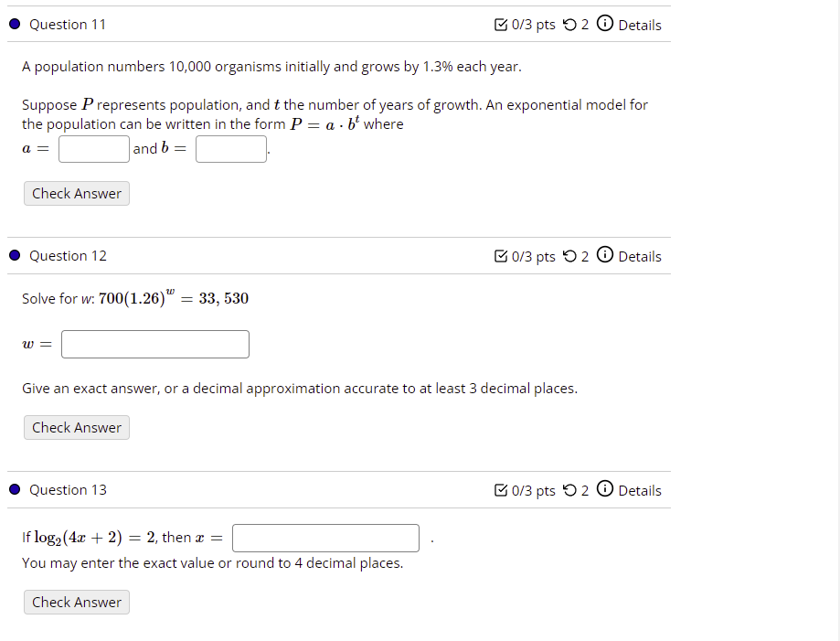Click the w answer input box in Question 12
The width and height of the screenshot is (840, 641).
pyautogui.click(x=154, y=344)
